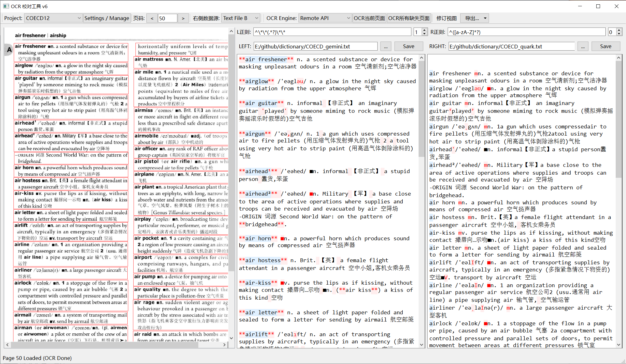Expand the Text File B data source dropdown
Viewport: 626px width, 364px height.
(x=241, y=18)
